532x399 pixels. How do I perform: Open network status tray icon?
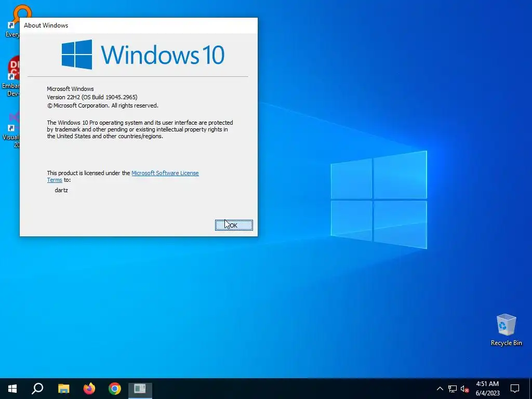[x=453, y=389]
